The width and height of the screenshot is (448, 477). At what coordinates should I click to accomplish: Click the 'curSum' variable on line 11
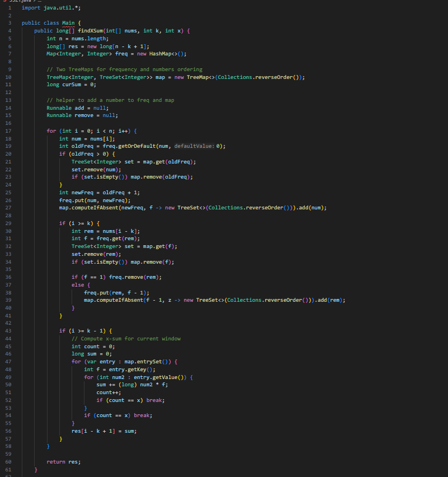pos(72,85)
